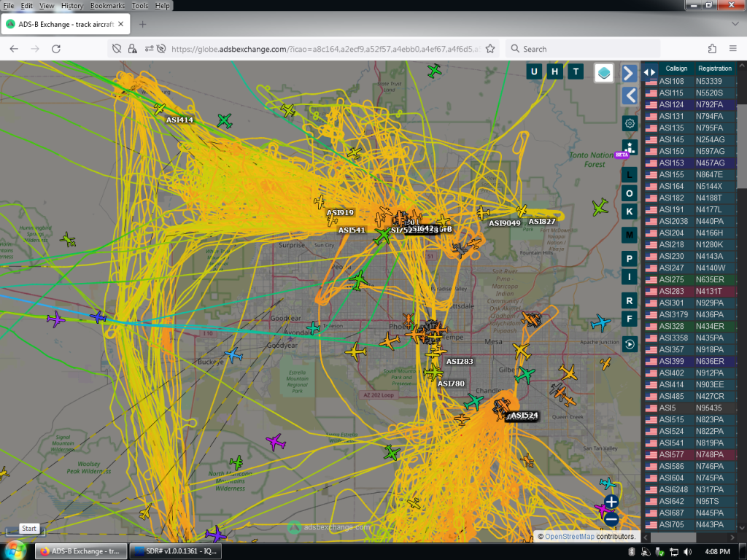Click the tracking protection shield icon

pos(117,49)
